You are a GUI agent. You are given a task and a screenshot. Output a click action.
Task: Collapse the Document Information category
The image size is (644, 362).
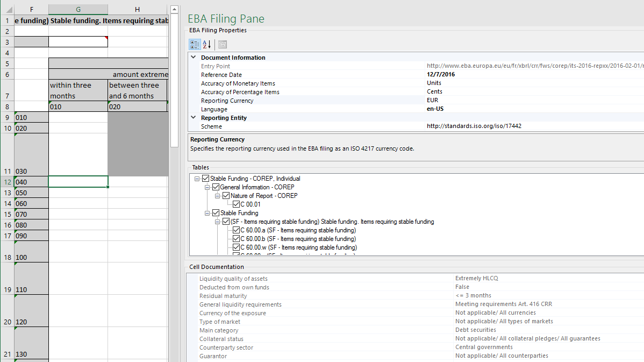pos(194,58)
